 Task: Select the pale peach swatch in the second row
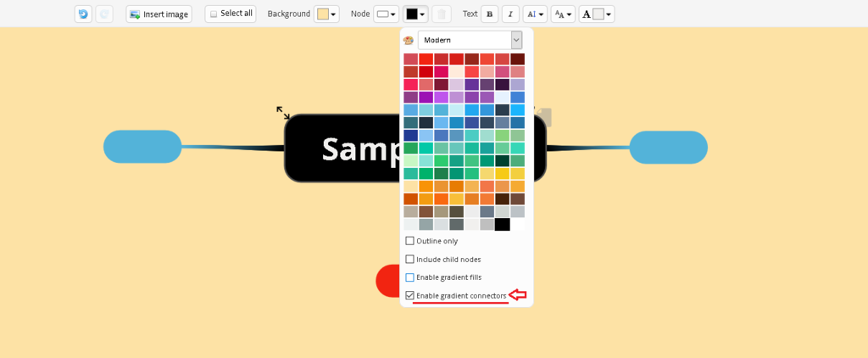point(456,71)
